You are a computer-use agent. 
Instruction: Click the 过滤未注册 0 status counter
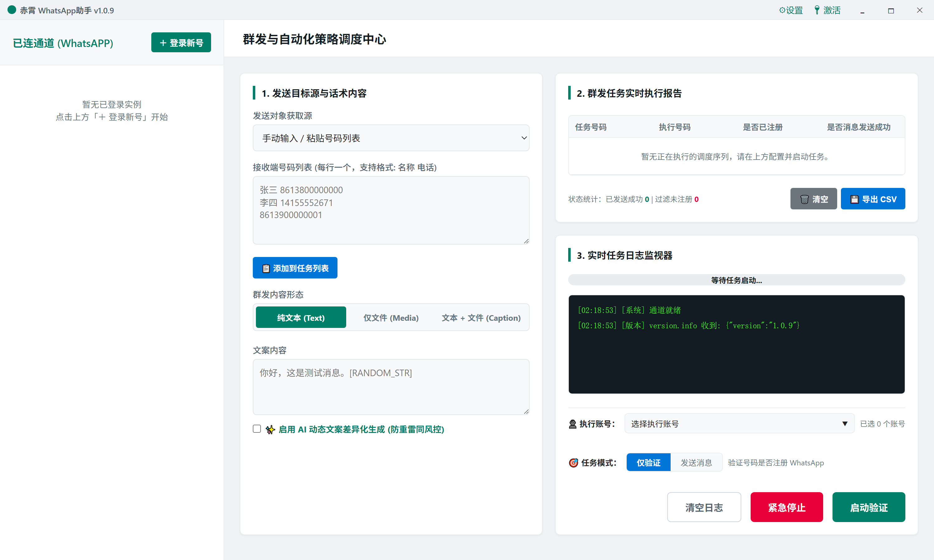click(x=677, y=199)
